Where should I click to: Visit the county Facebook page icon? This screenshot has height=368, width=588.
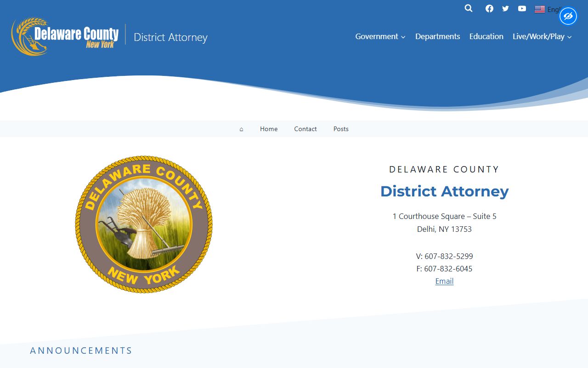[489, 8]
